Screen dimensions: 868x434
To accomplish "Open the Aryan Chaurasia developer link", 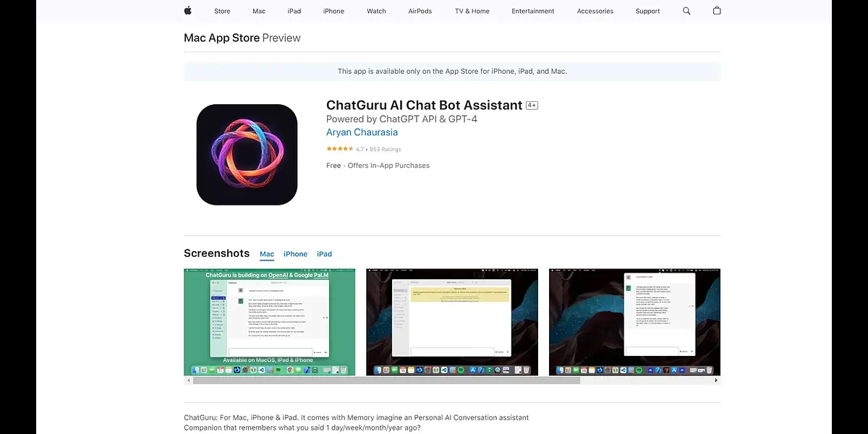I will 362,132.
